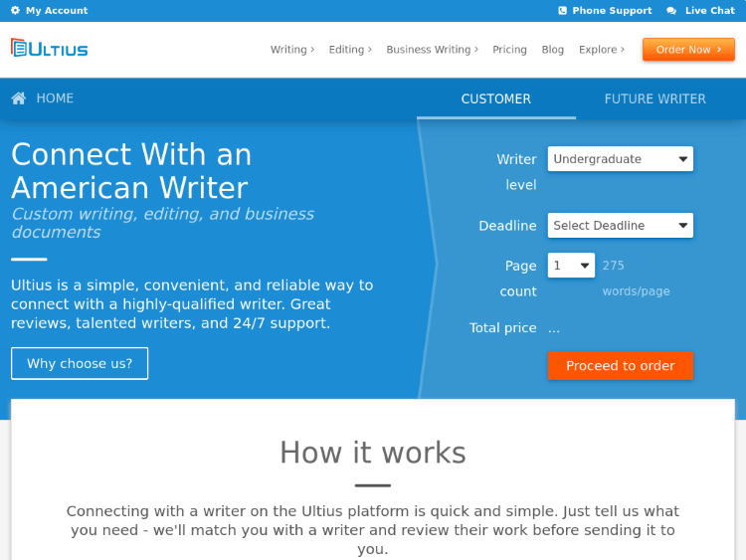Open My Account gear icon
The height and width of the screenshot is (560, 746).
pyautogui.click(x=15, y=11)
